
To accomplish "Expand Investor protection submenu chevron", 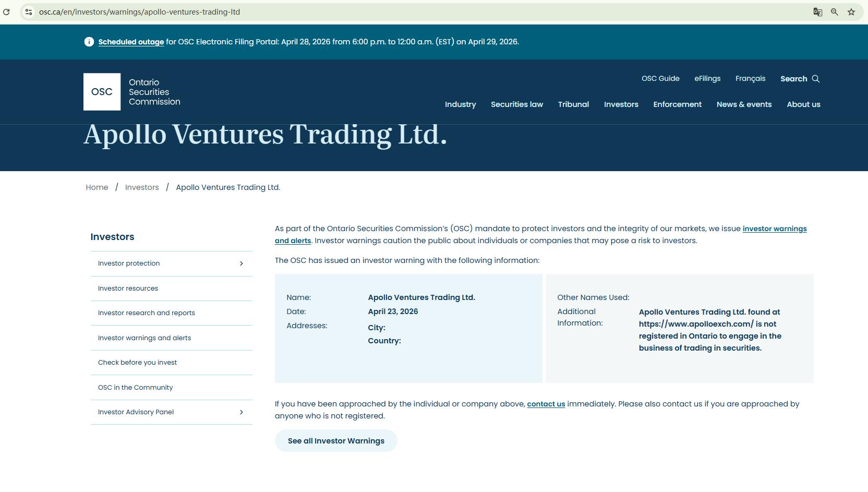I will click(x=241, y=263).
